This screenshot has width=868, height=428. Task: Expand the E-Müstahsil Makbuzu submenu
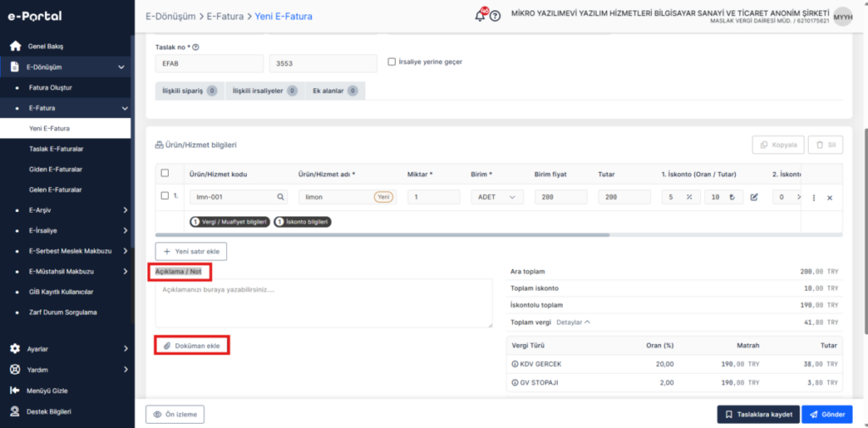coord(125,271)
